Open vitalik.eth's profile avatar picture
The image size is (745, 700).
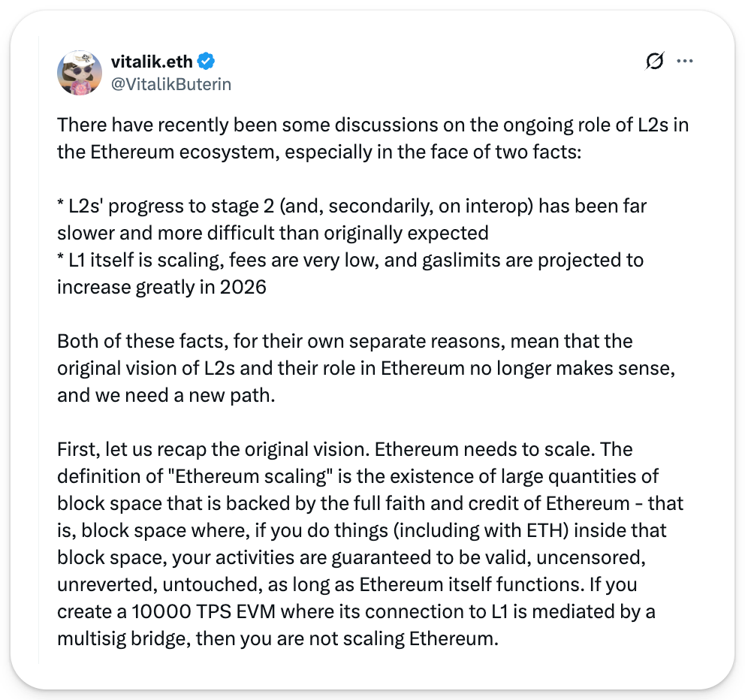(x=80, y=74)
